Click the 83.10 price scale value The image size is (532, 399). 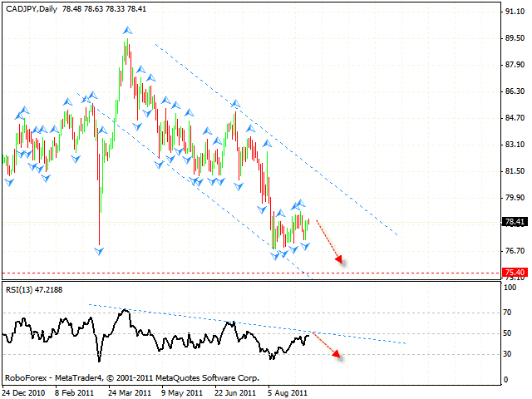(515, 145)
